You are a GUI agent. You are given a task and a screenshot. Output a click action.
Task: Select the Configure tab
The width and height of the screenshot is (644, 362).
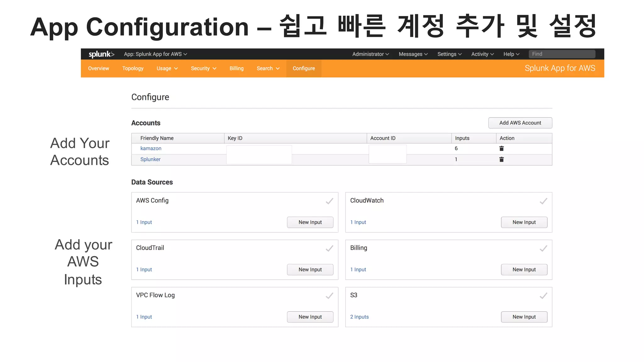304,69
